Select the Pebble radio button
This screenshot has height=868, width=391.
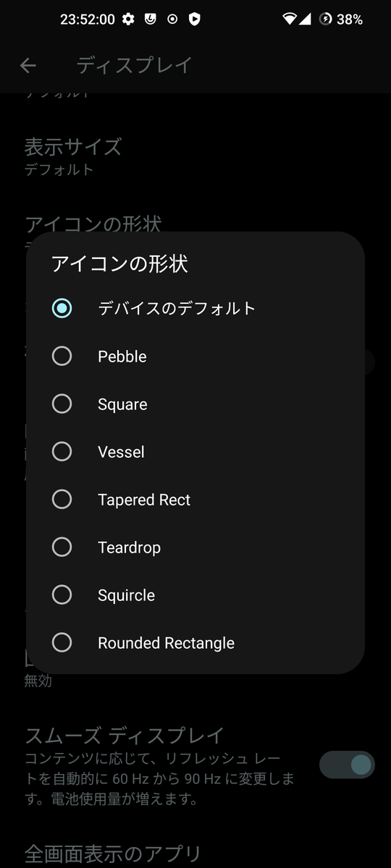[62, 356]
